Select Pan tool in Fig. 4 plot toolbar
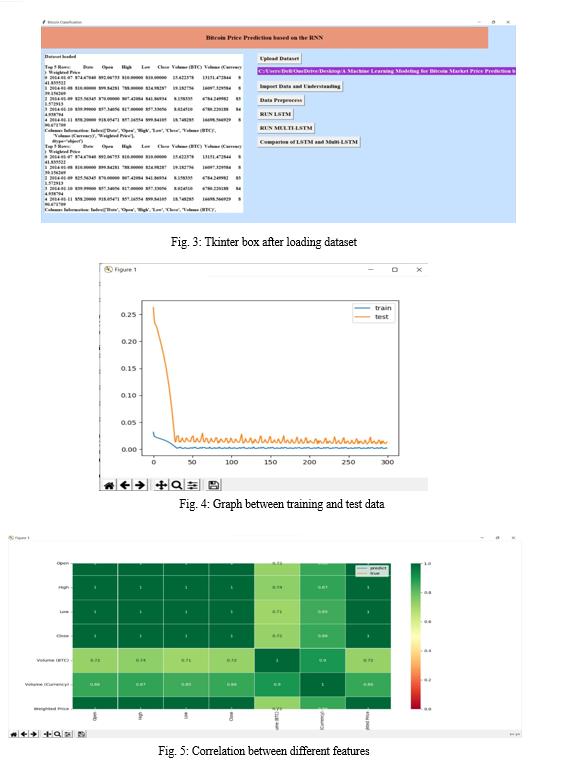The height and width of the screenshot is (763, 569). point(161,485)
